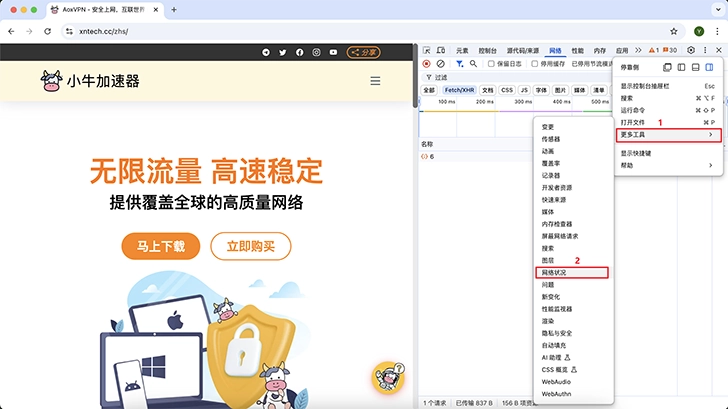Toggle the device toolbar icon in DevTools
Image resolution: width=728 pixels, height=409 pixels.
(441, 50)
